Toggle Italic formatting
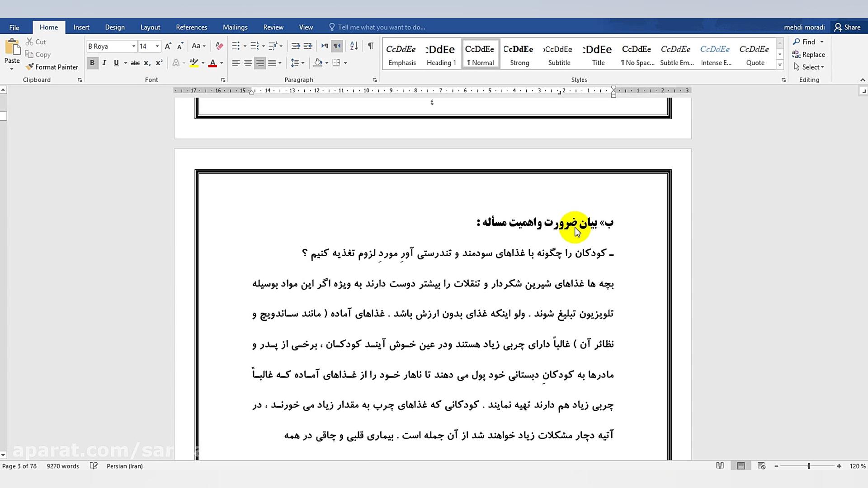Screen dimensions: 868x488 coord(104,63)
